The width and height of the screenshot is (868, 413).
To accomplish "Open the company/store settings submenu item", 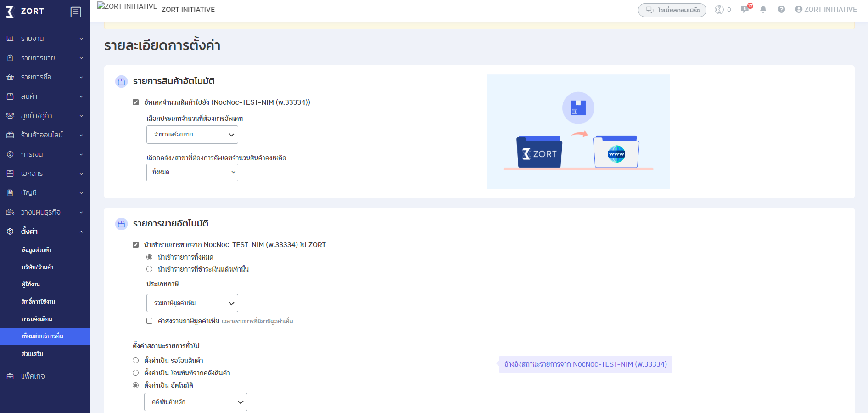I will click(38, 267).
